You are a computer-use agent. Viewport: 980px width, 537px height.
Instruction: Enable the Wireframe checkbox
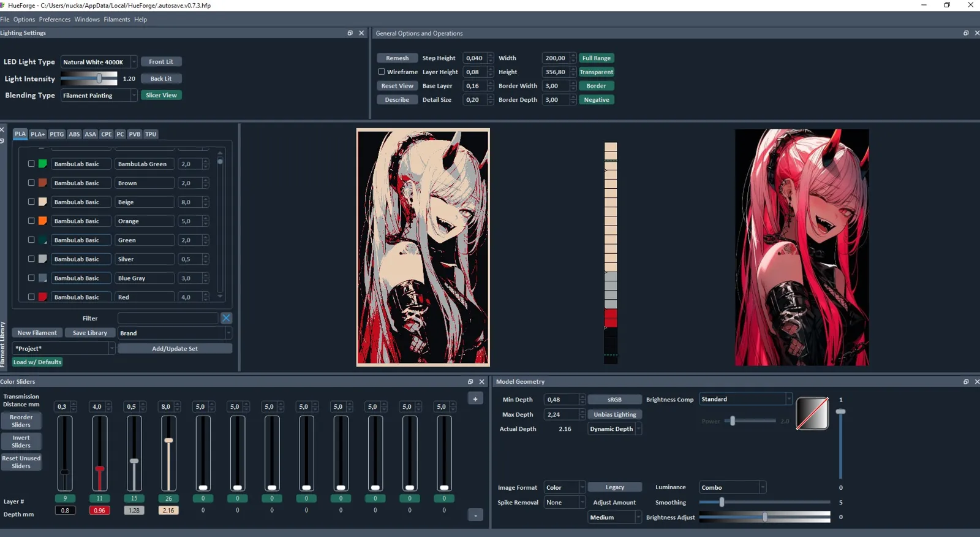coord(381,72)
